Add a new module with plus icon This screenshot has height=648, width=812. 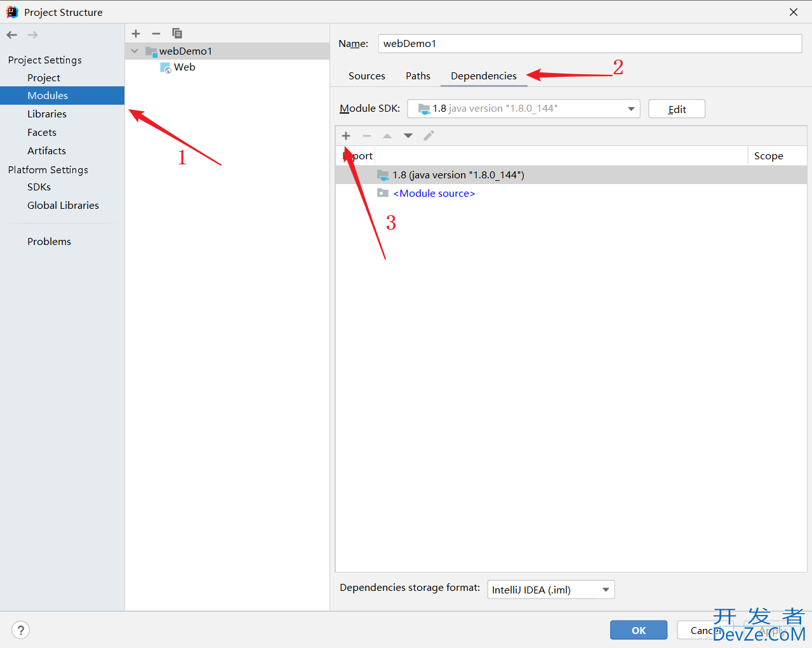click(136, 34)
